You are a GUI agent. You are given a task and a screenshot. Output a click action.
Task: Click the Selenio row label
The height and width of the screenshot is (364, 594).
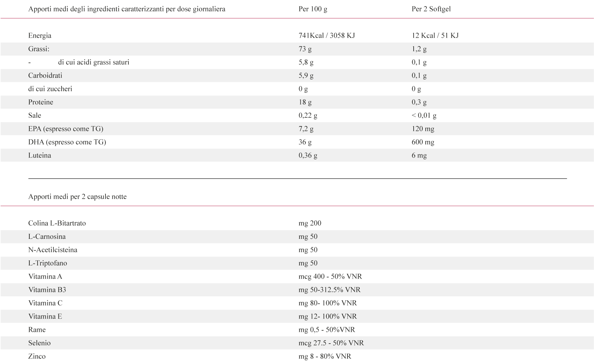[39, 343]
